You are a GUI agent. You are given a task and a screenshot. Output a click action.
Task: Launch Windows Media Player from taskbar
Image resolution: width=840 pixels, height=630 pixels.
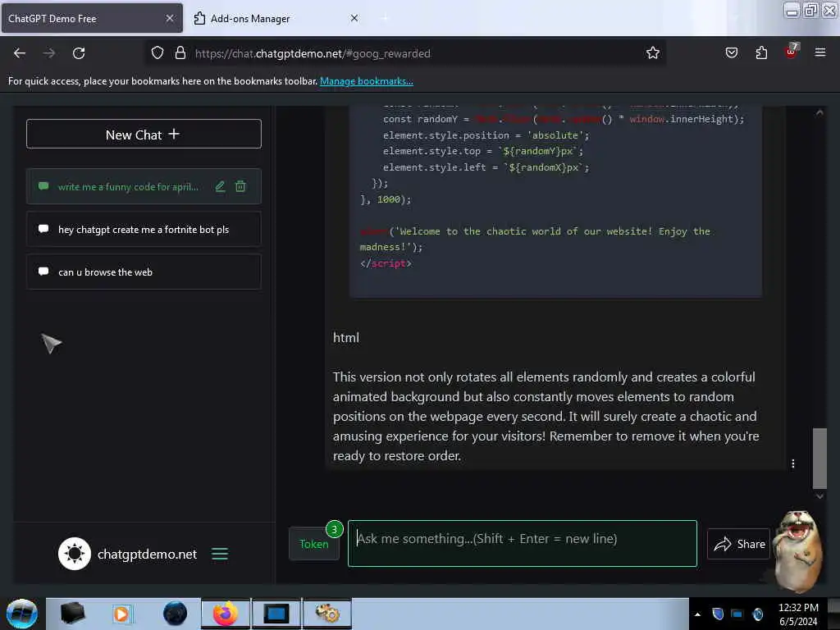click(x=121, y=614)
